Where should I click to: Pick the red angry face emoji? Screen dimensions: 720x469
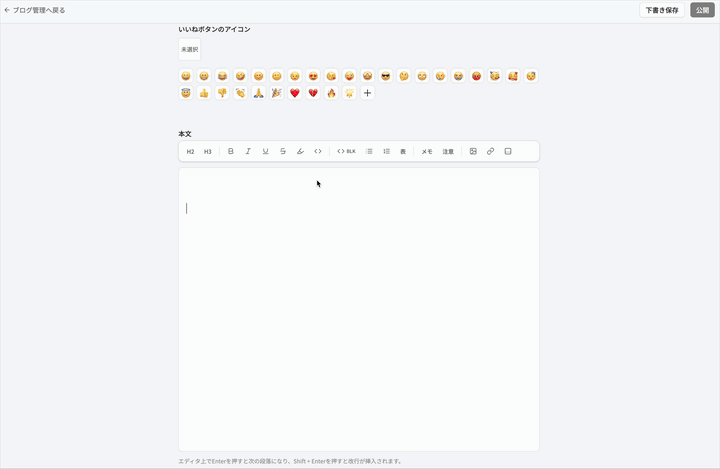click(x=477, y=76)
